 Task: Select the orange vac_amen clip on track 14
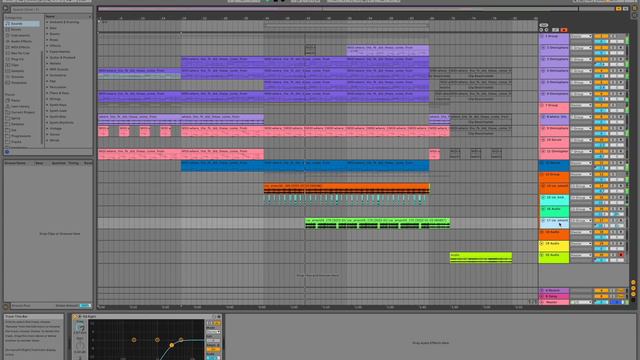(346, 188)
